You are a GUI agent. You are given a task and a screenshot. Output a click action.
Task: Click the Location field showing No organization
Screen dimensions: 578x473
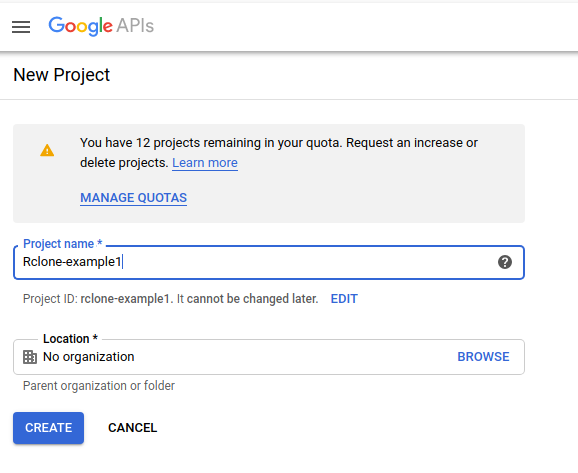point(269,357)
